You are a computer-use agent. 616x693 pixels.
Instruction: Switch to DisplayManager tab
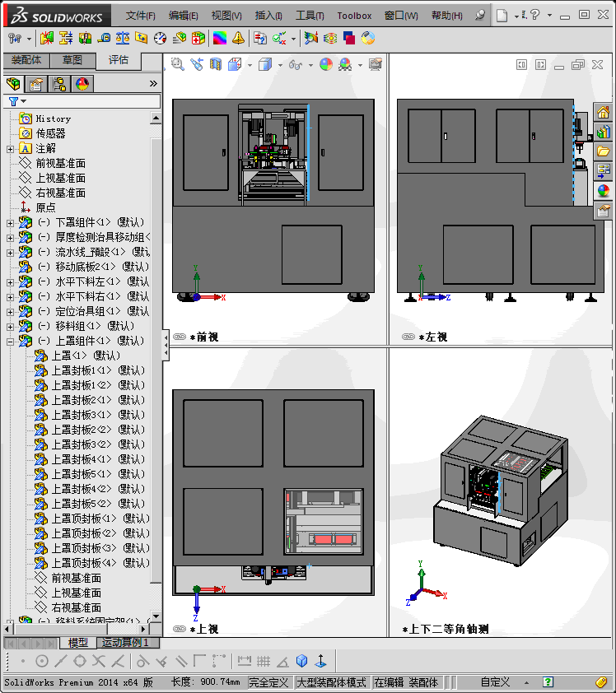pyautogui.click(x=82, y=83)
